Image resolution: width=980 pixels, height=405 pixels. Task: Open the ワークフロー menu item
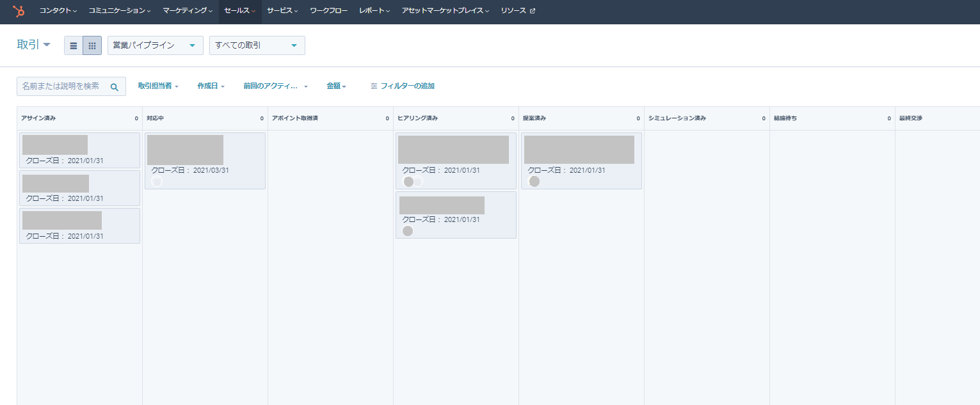328,11
